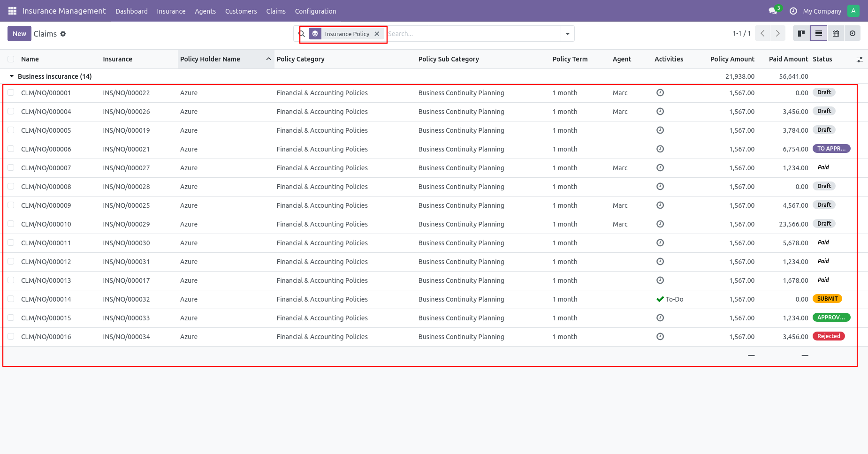
Task: Go to next page arrow
Action: pyautogui.click(x=777, y=33)
